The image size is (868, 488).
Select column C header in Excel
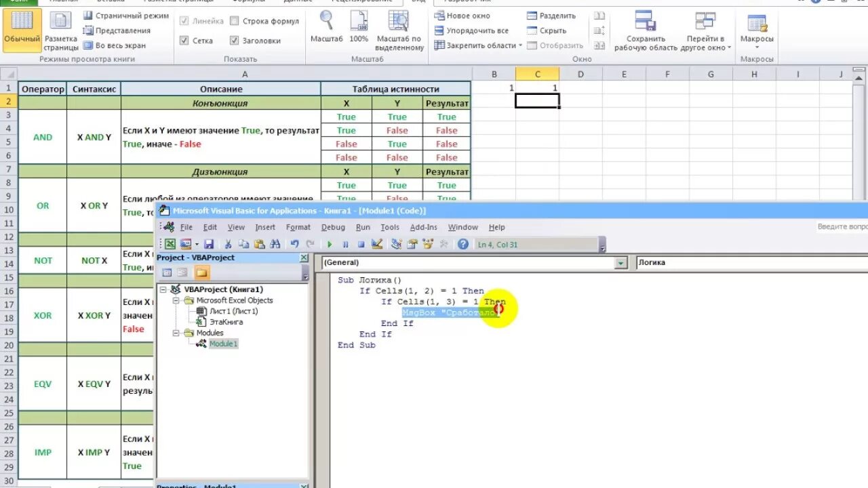[537, 75]
